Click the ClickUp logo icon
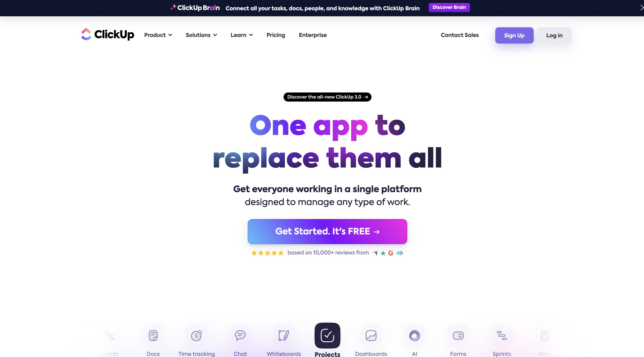Screen dimensions: 644x357 86,34
